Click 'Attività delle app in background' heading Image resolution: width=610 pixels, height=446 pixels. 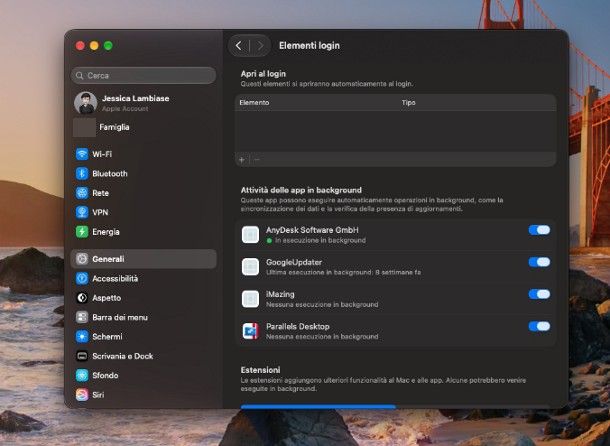(301, 190)
